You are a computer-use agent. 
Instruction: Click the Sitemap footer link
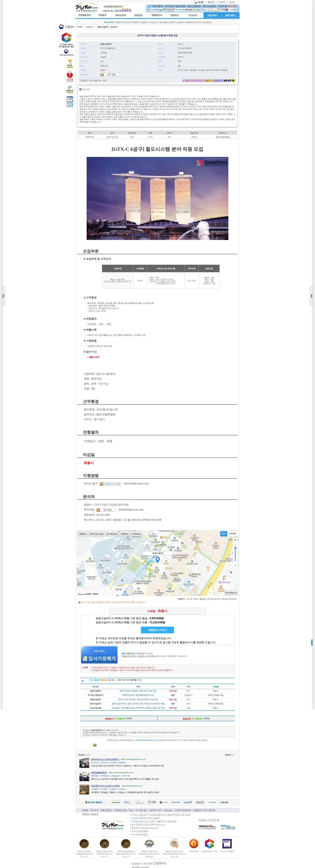pos(168,810)
